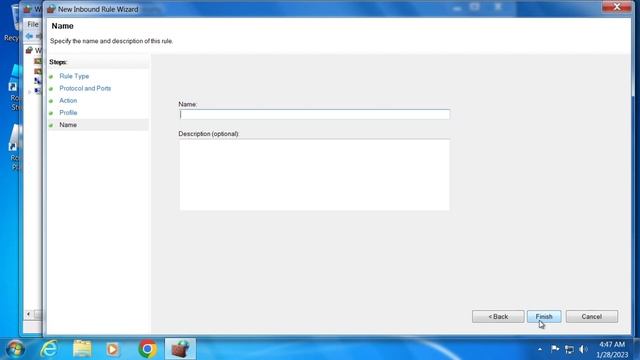This screenshot has width=640, height=360.
Task: Jump to the Profile step
Action: 68,113
